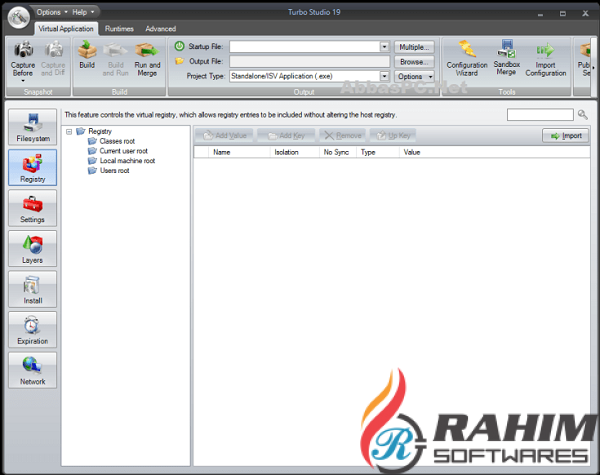The image size is (600, 475).
Task: Click the Type column header
Action: tap(378, 152)
